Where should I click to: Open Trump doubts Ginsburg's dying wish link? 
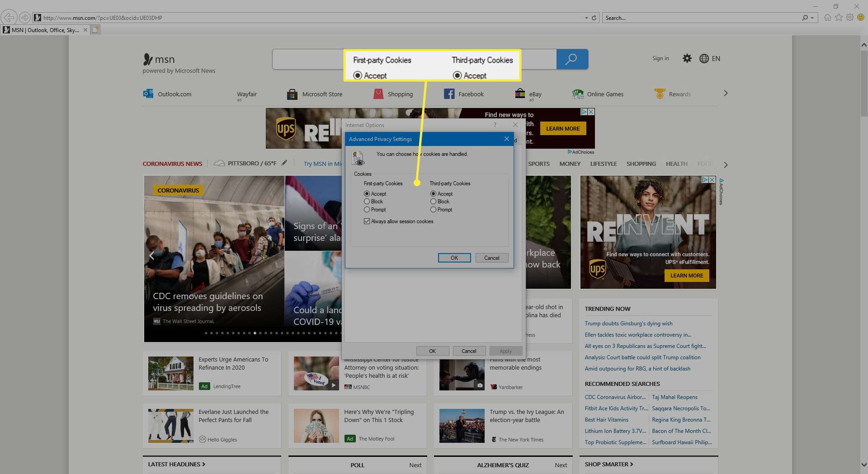tap(628, 323)
